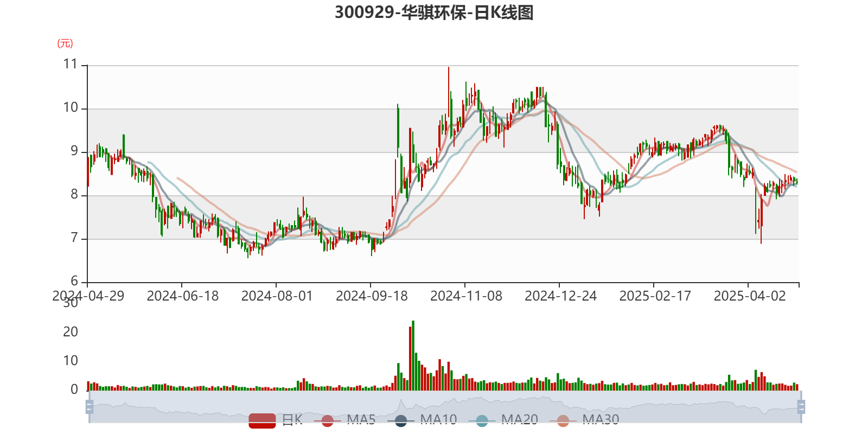Click the right handle of the zoom slider
Screen dimensions: 868x434
pos(801,406)
